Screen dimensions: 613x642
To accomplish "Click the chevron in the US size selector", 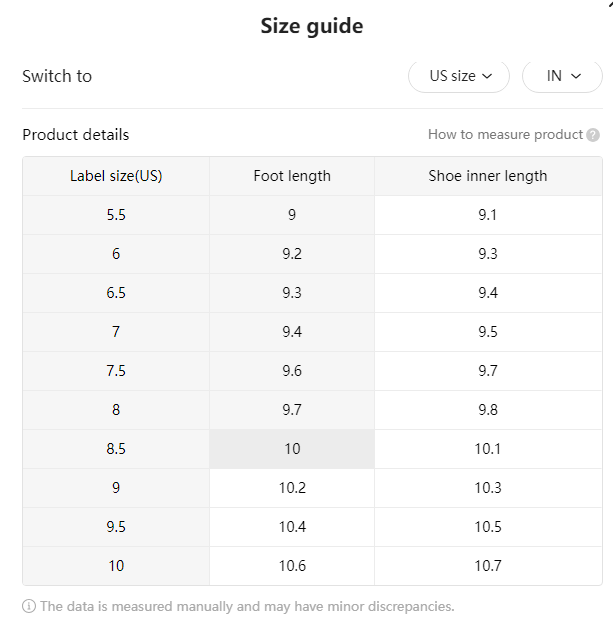I will pyautogui.click(x=487, y=76).
